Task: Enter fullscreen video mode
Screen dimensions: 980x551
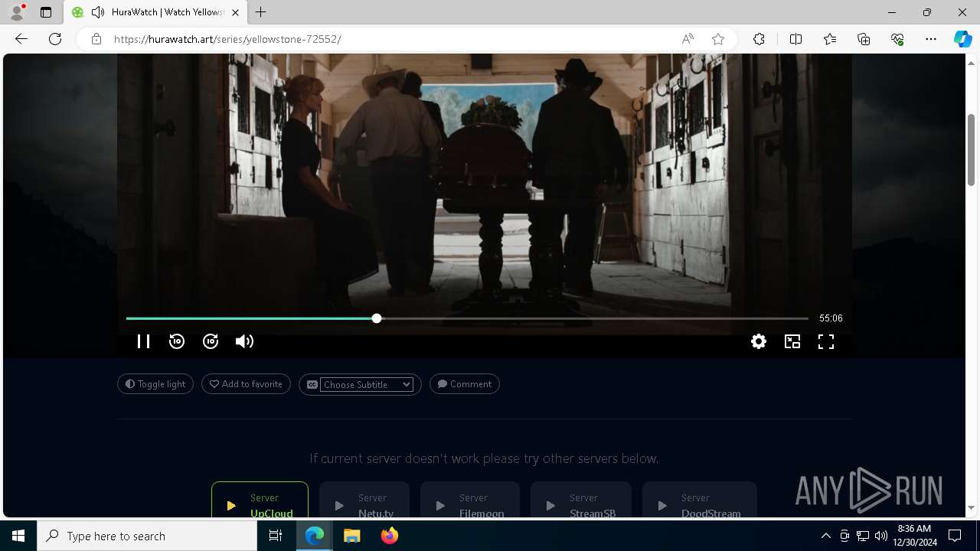Action: tap(826, 341)
